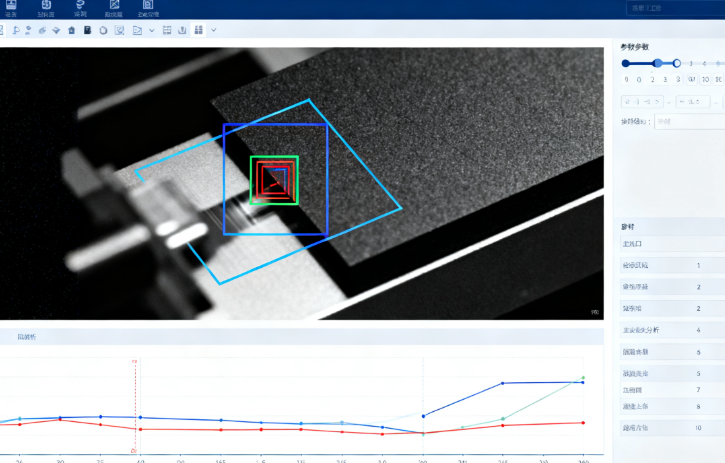Expand the chevron next to tag icon
Image resolution: width=725 pixels, height=463 pixels.
pos(151,30)
